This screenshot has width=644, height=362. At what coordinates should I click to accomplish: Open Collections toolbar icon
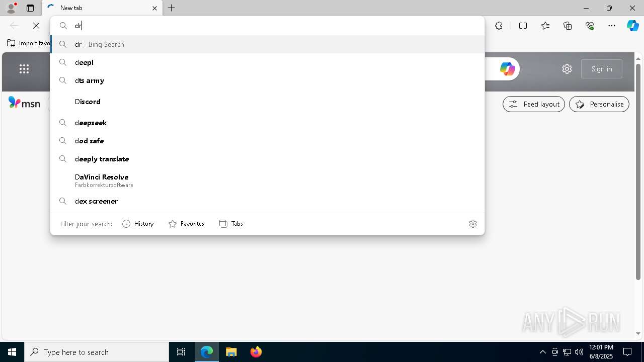(568, 26)
